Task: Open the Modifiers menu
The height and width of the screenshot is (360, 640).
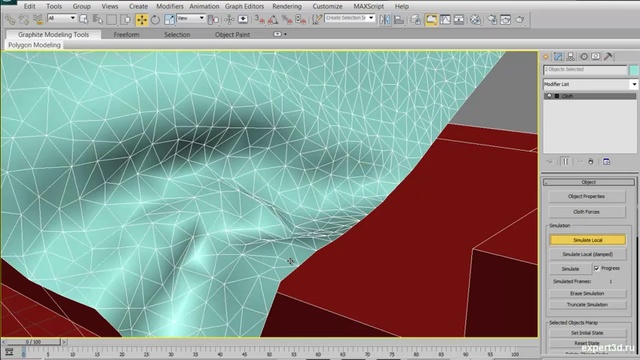Action: click(x=170, y=6)
